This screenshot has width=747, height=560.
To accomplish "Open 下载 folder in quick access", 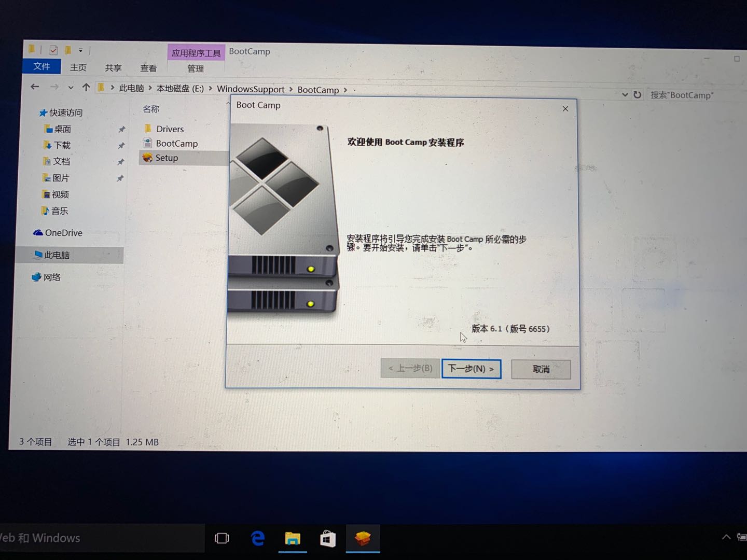I will (x=57, y=145).
